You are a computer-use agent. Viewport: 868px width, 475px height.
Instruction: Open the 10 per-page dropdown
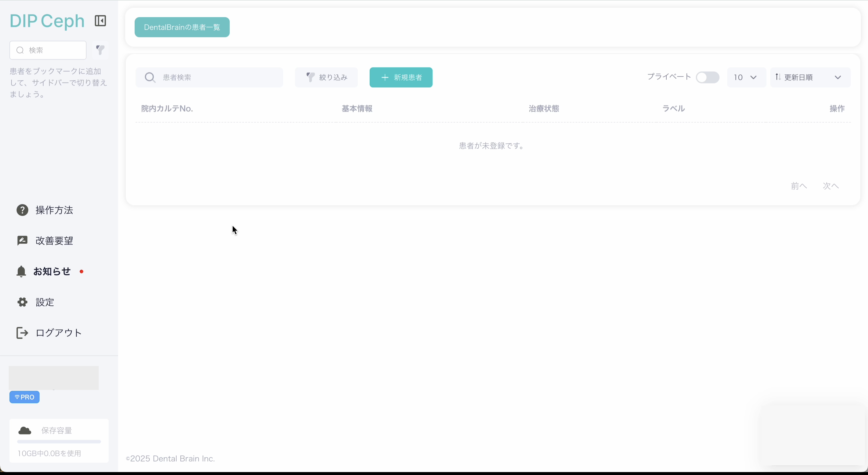(x=746, y=77)
